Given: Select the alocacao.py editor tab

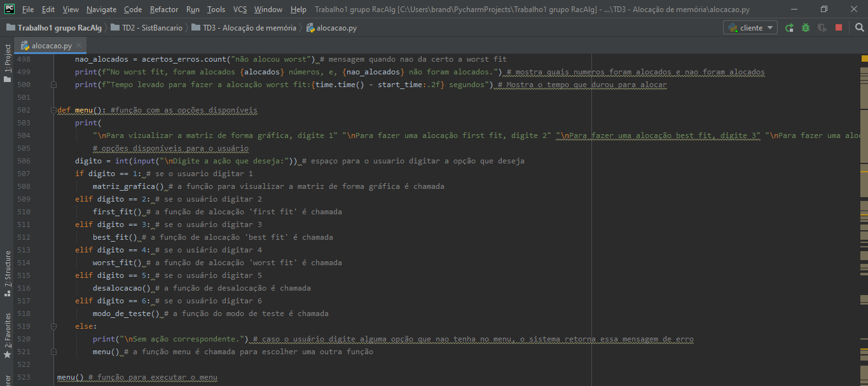Looking at the screenshot, I should [x=52, y=46].
